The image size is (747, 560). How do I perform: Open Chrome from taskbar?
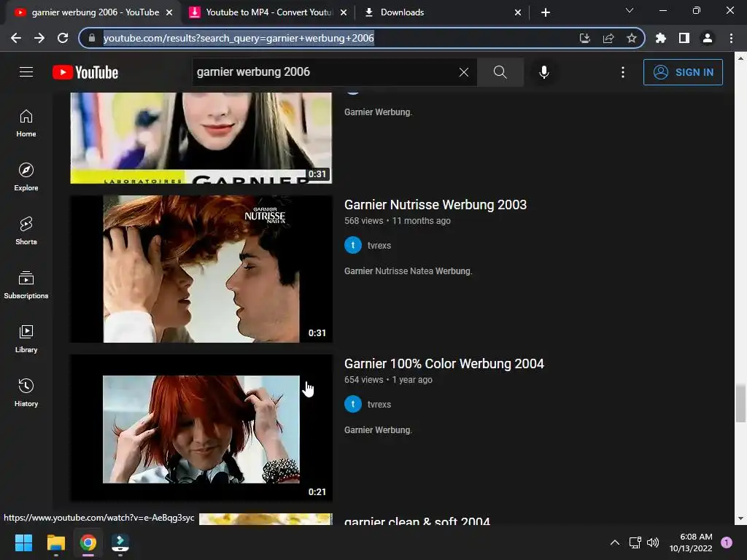pos(88,542)
